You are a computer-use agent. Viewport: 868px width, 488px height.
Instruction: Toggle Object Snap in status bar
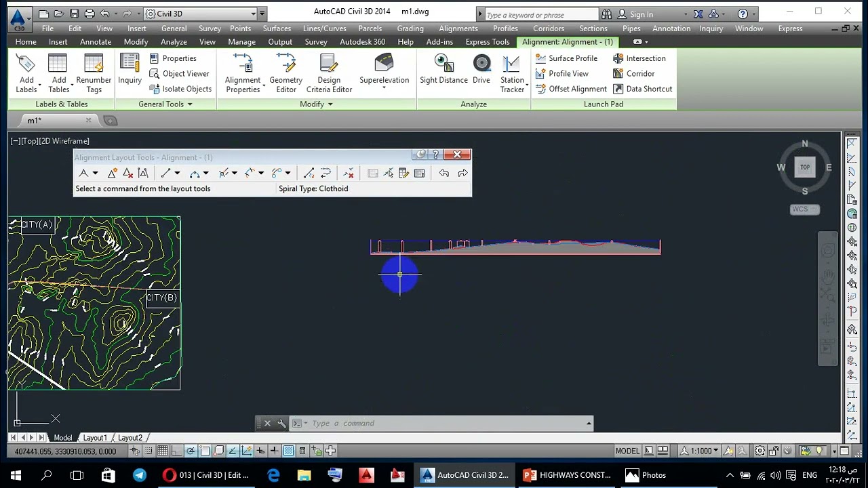(205, 451)
